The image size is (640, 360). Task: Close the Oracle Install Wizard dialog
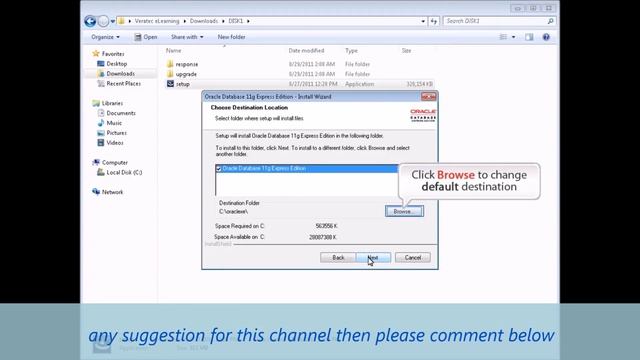[x=429, y=97]
